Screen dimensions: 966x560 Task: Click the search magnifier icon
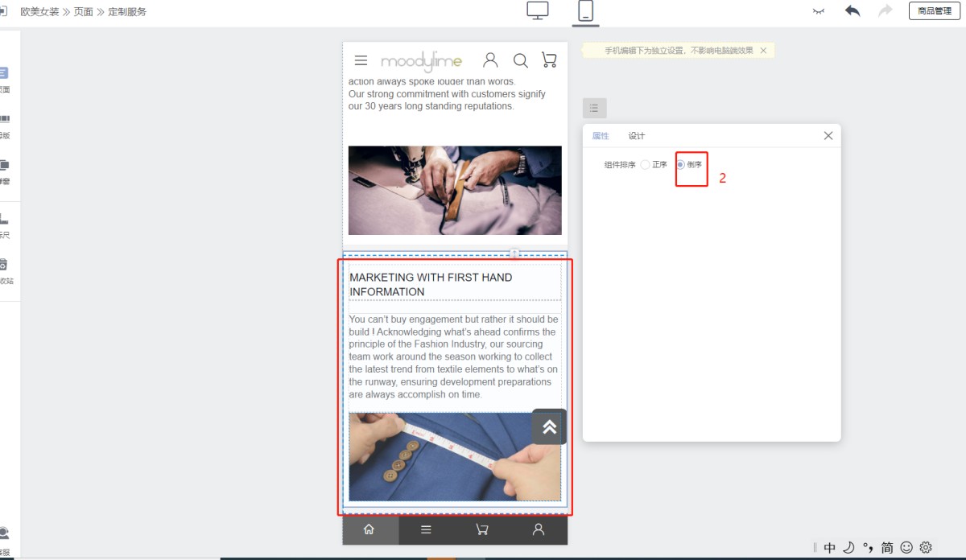coord(521,60)
